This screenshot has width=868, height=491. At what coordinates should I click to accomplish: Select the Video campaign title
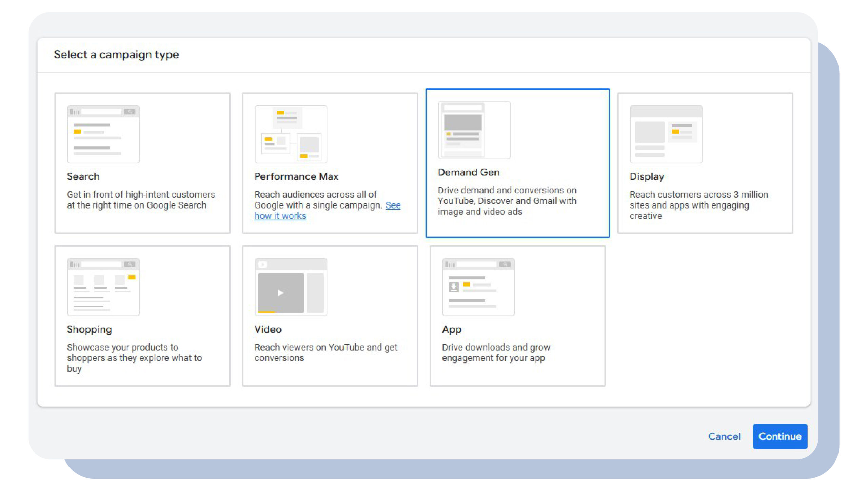click(x=268, y=329)
